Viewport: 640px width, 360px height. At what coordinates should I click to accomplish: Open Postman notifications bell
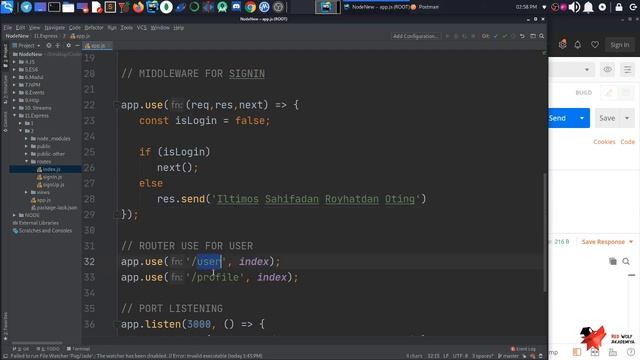(x=578, y=44)
